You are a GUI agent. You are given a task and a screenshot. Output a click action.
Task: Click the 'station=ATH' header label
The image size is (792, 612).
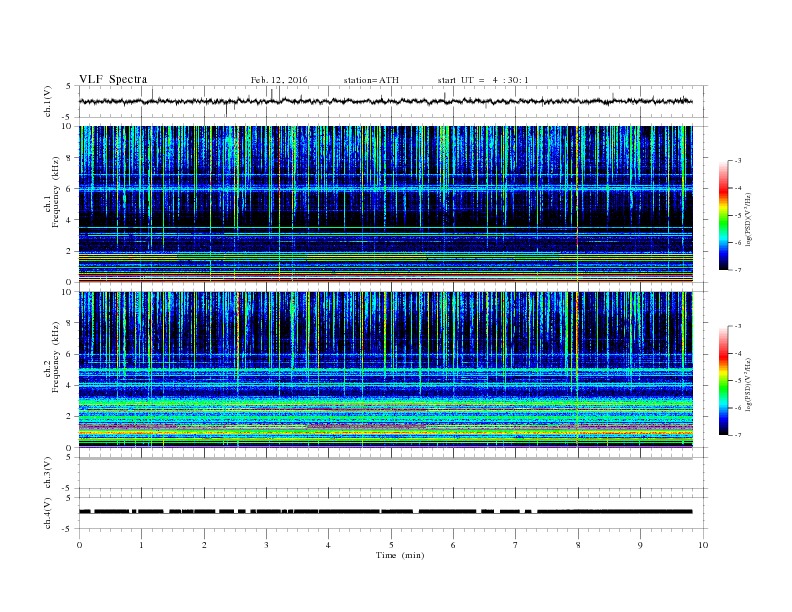point(371,80)
